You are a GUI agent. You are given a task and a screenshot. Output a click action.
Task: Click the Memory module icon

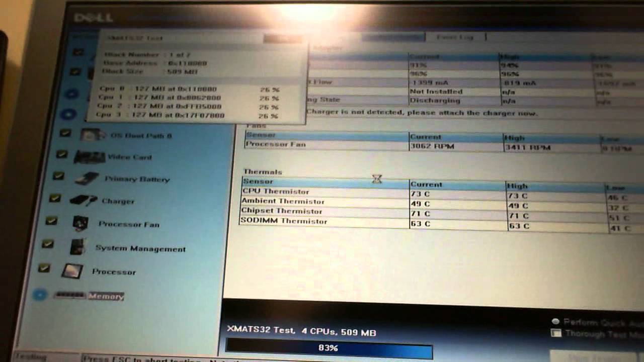[x=69, y=295]
